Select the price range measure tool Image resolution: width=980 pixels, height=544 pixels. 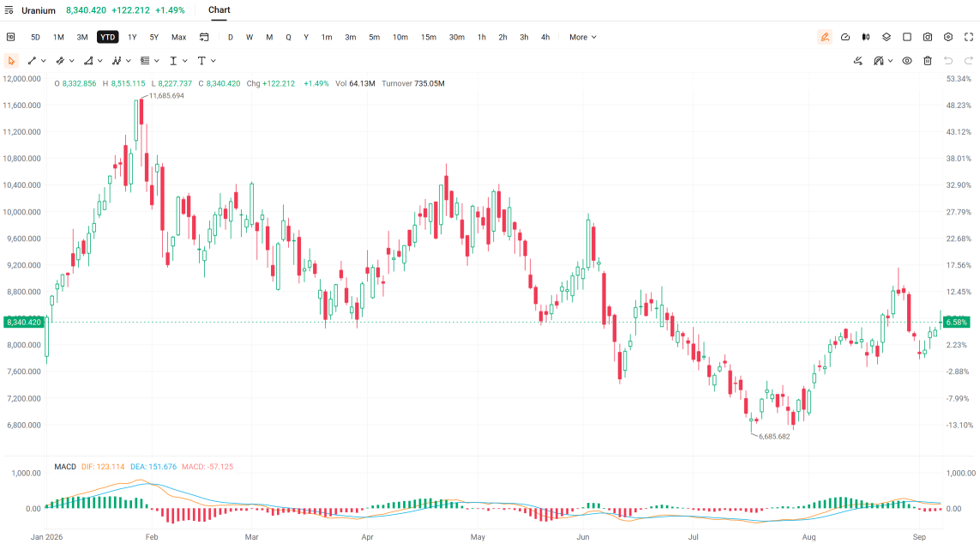tap(173, 61)
